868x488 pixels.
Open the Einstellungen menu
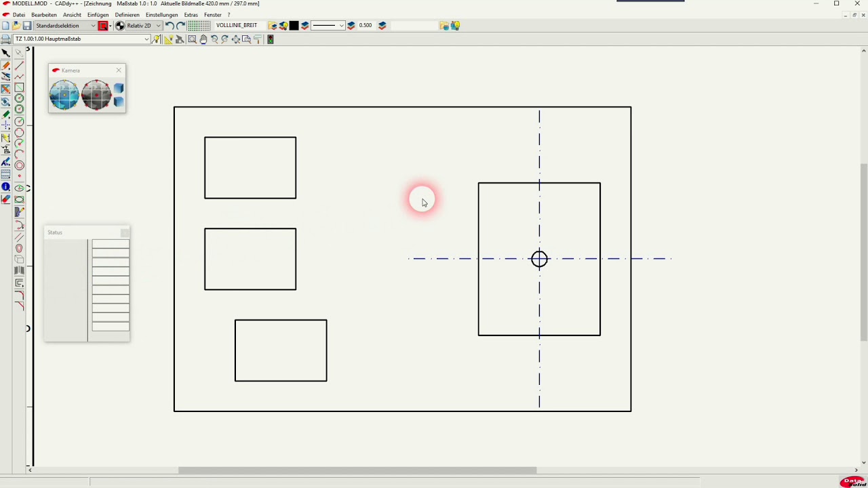[162, 14]
